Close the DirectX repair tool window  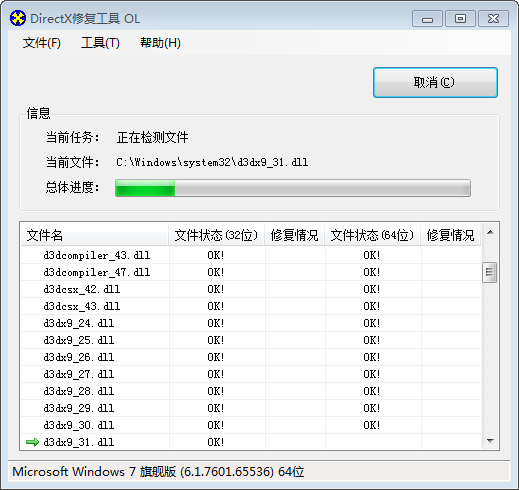(494, 18)
